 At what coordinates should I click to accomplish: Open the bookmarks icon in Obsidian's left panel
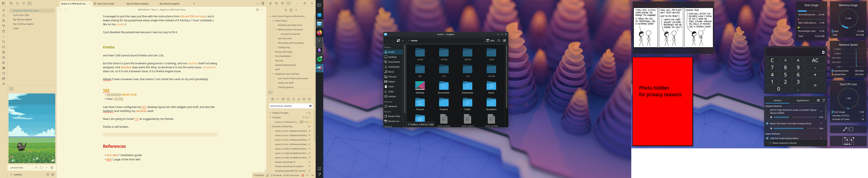tap(24, 3)
